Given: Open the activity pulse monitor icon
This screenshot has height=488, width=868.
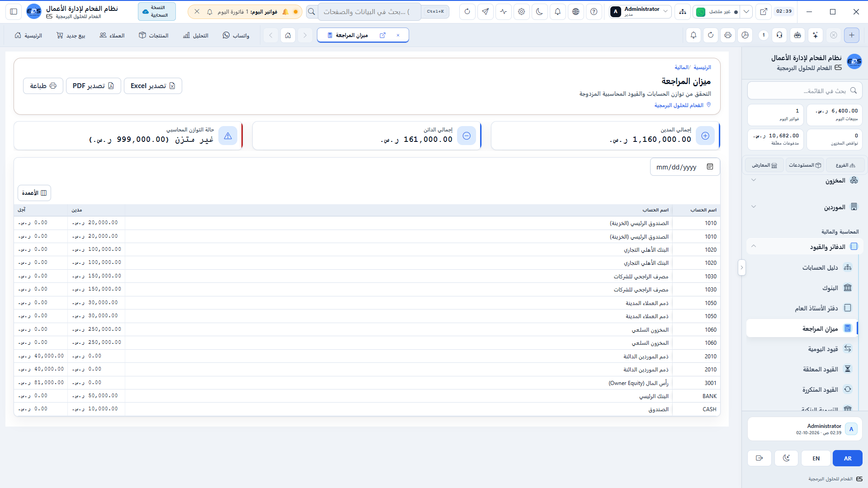Looking at the screenshot, I should (503, 12).
